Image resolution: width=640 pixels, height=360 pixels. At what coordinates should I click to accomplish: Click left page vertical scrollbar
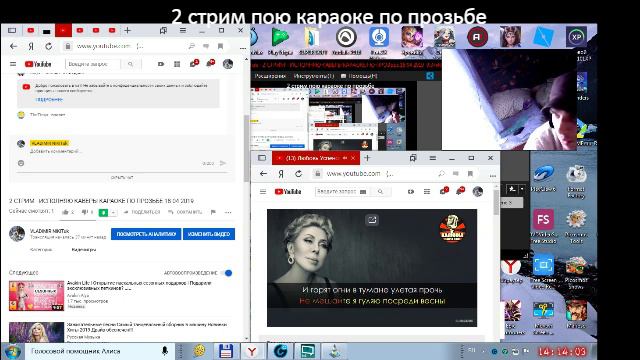246,149
